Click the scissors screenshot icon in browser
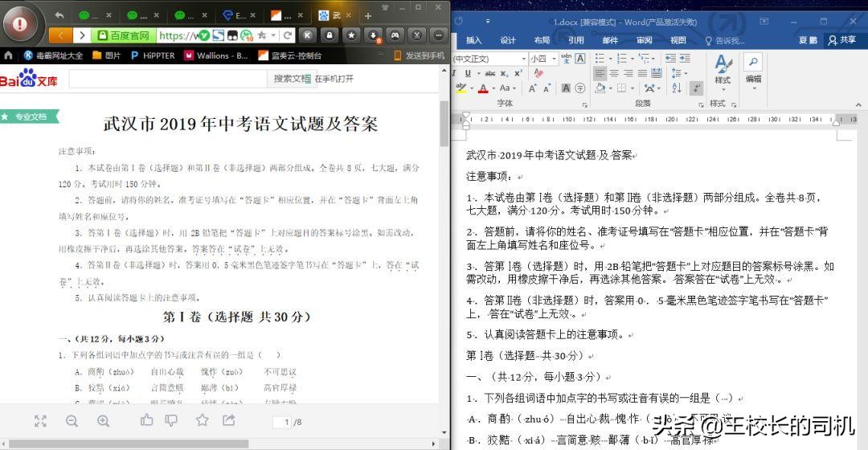This screenshot has width=868, height=450. tap(417, 35)
